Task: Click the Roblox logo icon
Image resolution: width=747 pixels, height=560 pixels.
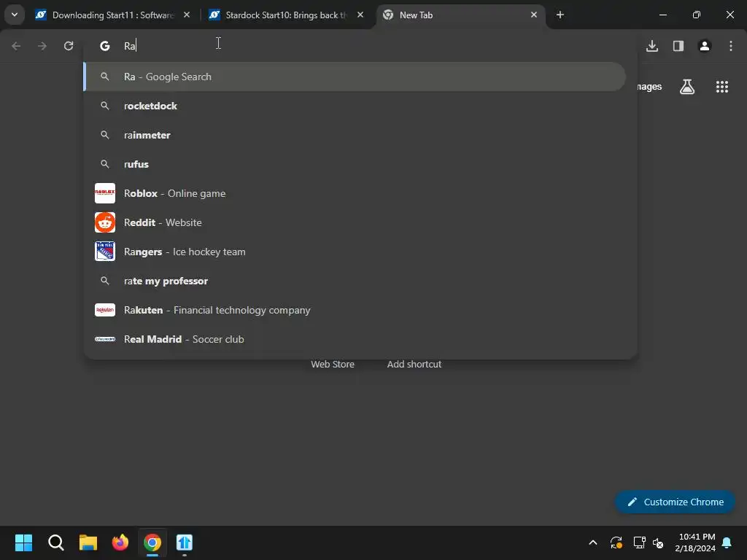Action: pyautogui.click(x=105, y=193)
